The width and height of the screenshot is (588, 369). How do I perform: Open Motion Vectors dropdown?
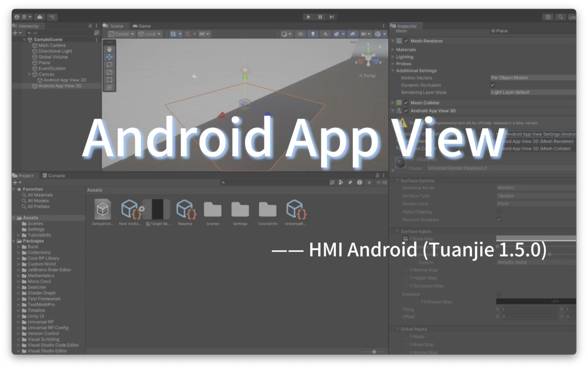[533, 78]
